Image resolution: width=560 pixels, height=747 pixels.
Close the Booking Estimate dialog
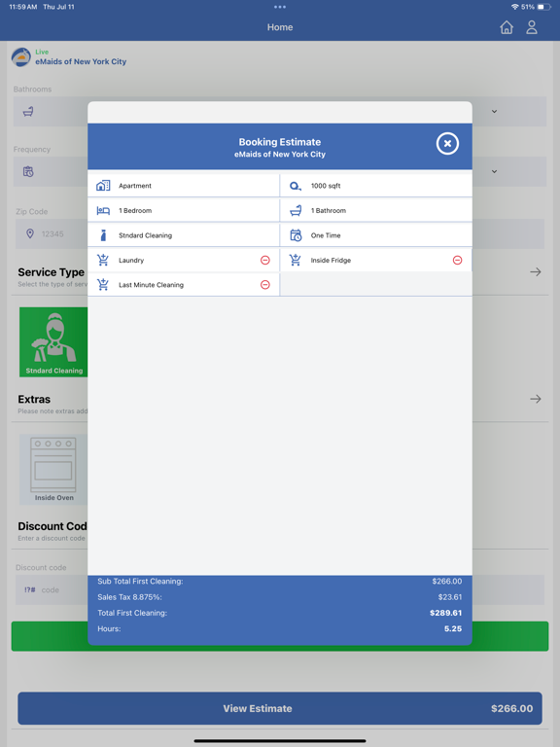click(447, 143)
